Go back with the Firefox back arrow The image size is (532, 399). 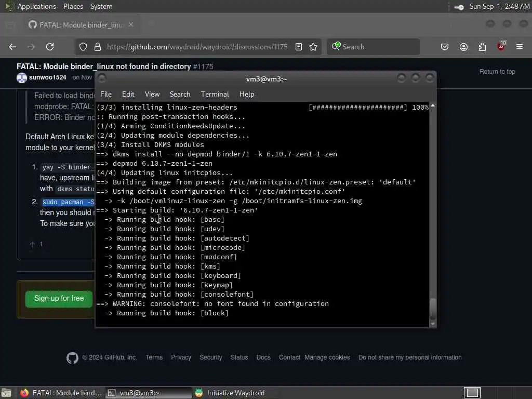(12, 47)
